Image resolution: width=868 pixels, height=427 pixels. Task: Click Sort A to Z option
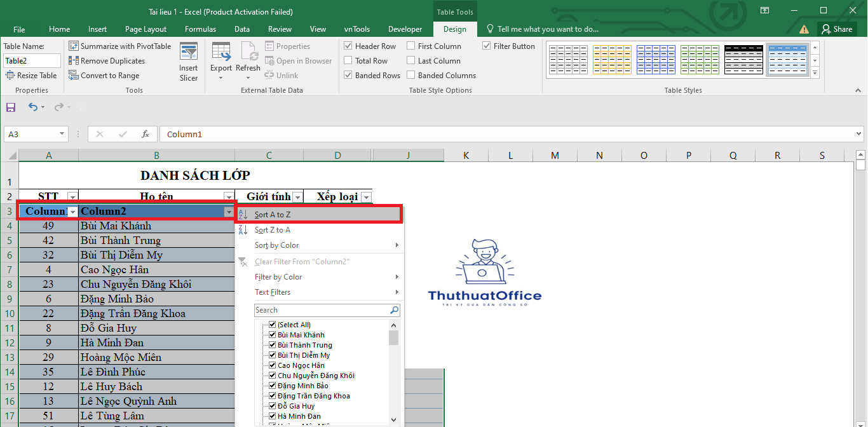[x=318, y=215]
